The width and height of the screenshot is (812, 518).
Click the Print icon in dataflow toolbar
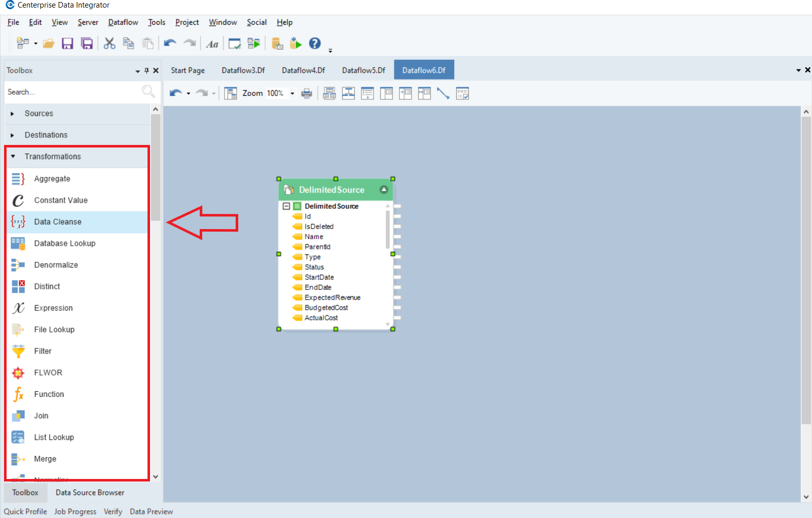tap(307, 93)
